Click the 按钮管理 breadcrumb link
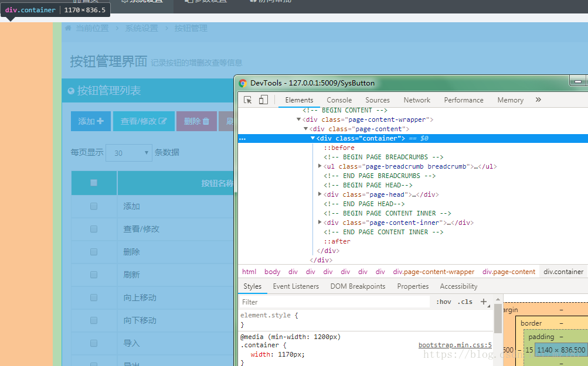The height and width of the screenshot is (366, 588). coord(191,28)
